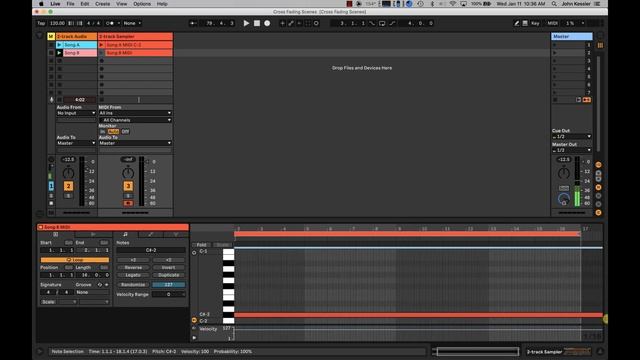Open the Options menu
The height and width of the screenshot is (360, 640).
(x=142, y=4)
